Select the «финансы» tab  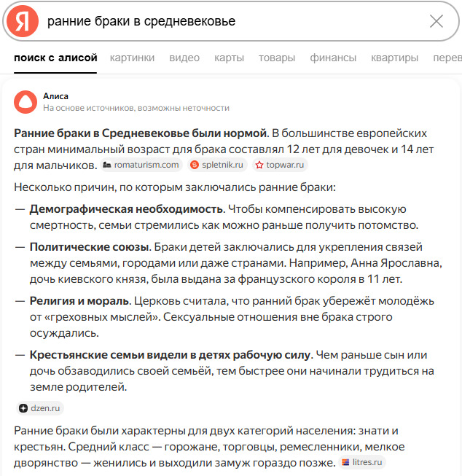point(333,58)
